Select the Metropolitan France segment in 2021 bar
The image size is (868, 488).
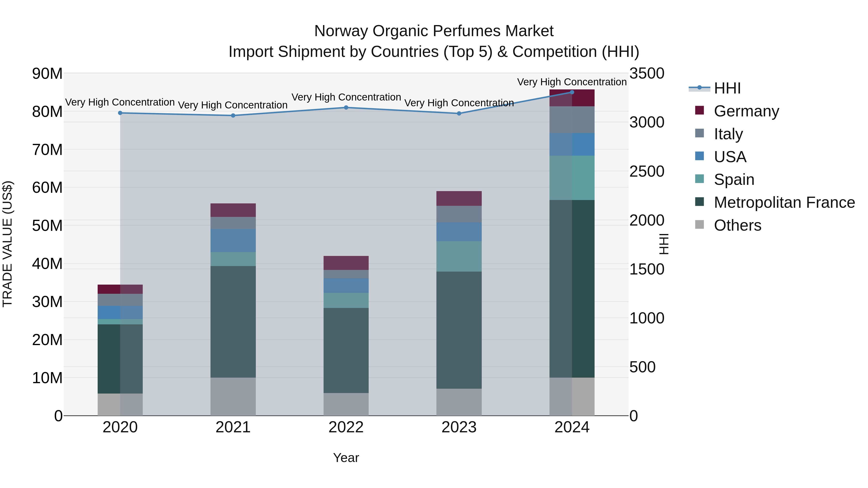[233, 322]
